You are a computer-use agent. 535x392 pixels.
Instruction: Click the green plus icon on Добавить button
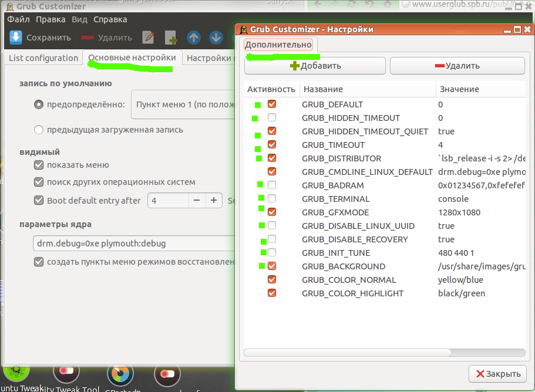(294, 66)
